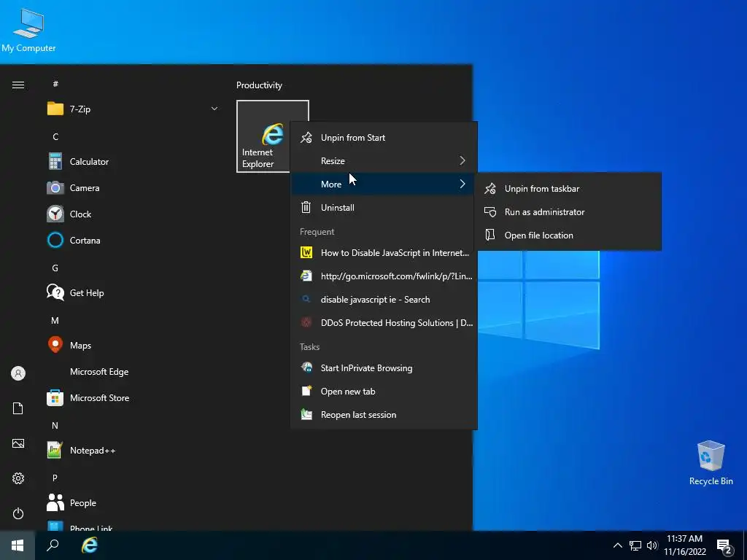The height and width of the screenshot is (560, 747).
Task: Open network status tray icon
Action: [x=635, y=545]
